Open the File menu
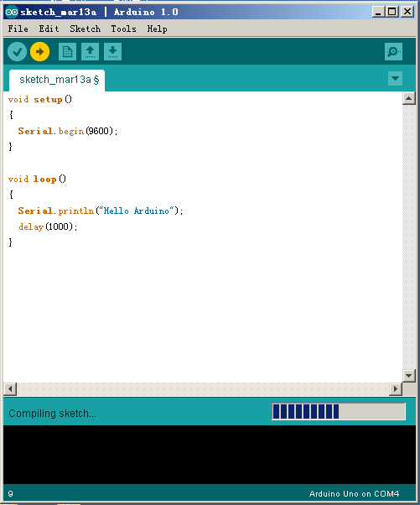This screenshot has width=420, height=505. [18, 29]
